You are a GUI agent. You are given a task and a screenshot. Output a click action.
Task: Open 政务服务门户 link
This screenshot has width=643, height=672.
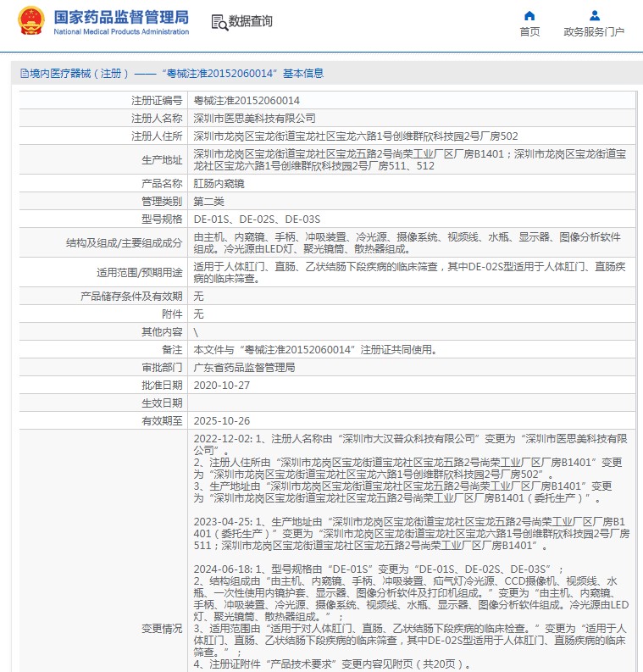(594, 31)
